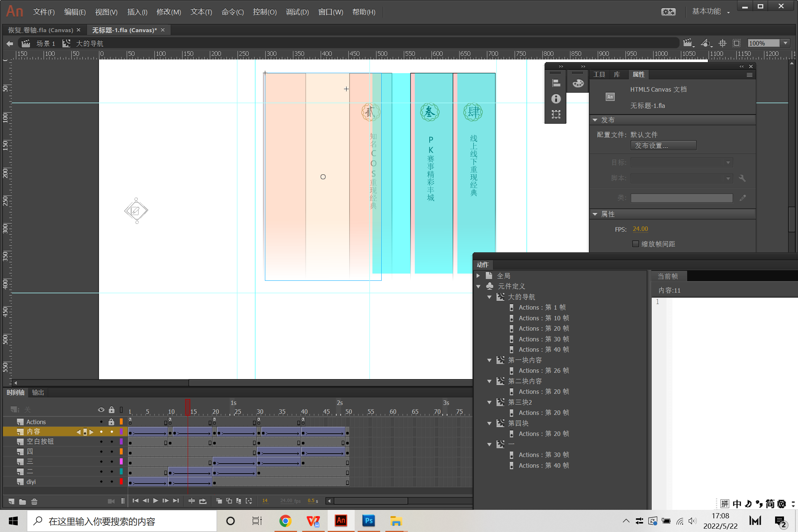Open the Color palette panel icon
The width and height of the screenshot is (798, 532).
[x=578, y=83]
